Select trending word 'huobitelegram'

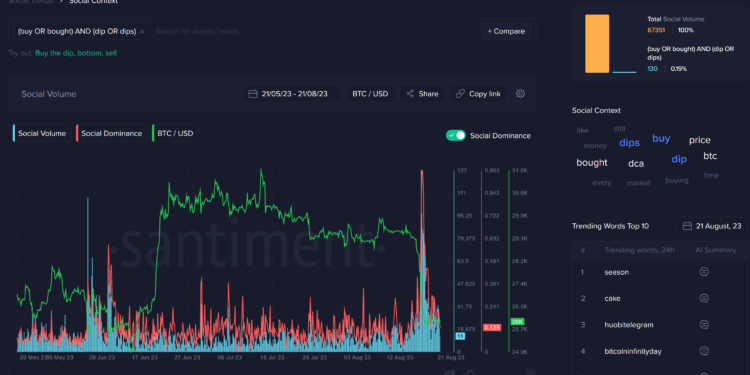pos(629,325)
